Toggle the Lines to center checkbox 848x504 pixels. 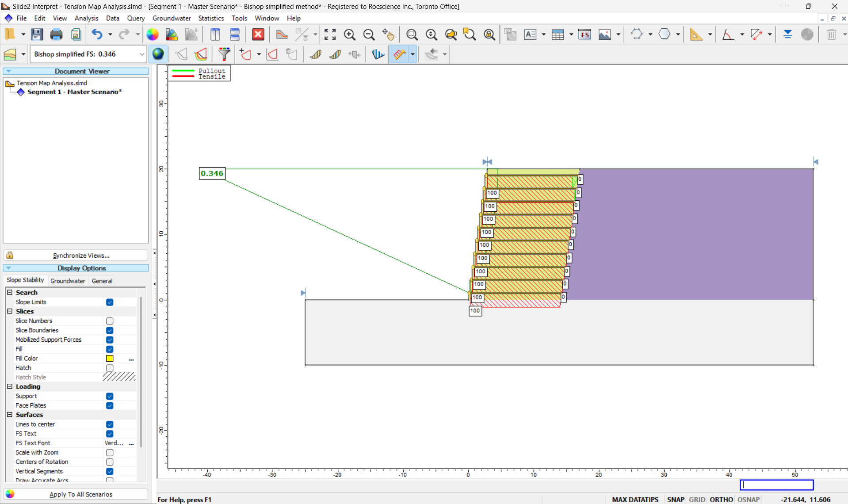[110, 424]
